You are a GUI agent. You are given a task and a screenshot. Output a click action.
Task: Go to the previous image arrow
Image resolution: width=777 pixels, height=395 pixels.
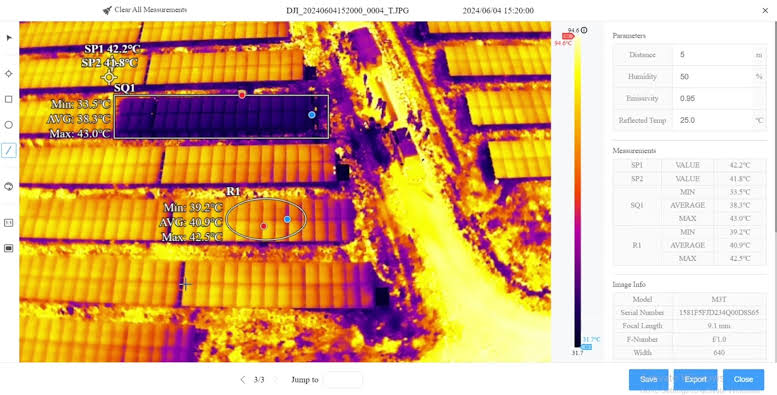(242, 380)
